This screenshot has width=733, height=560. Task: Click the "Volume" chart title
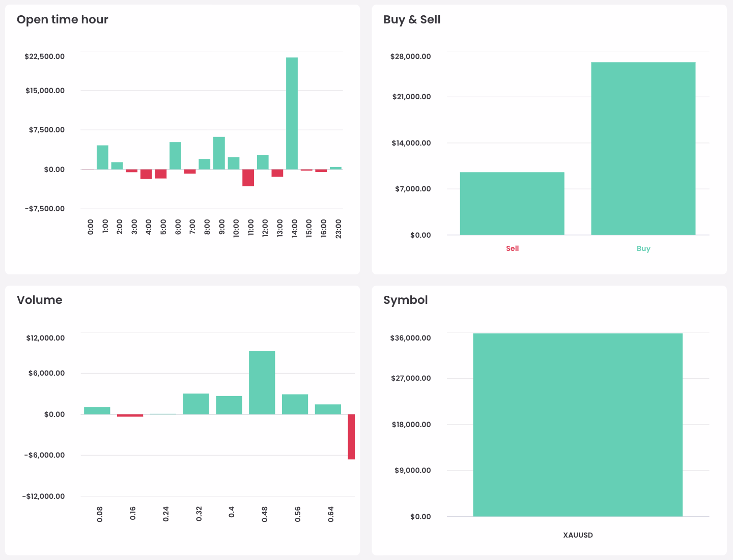pyautogui.click(x=40, y=300)
